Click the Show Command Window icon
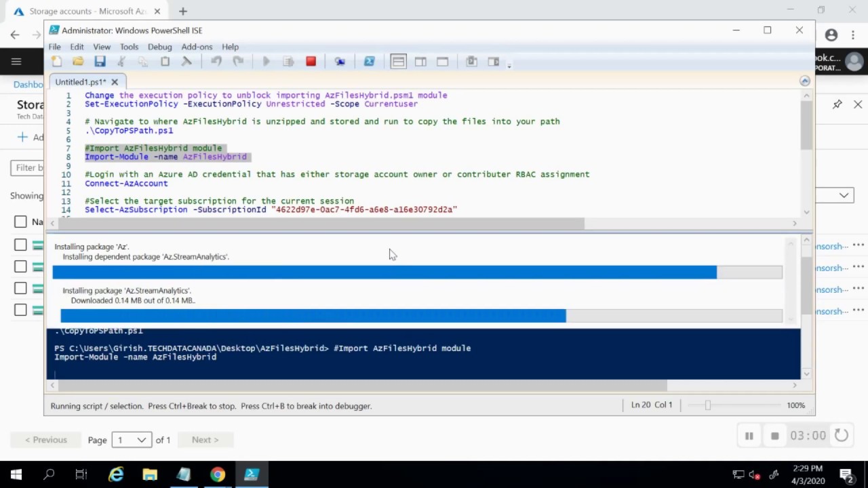This screenshot has width=868, height=488. (471, 62)
